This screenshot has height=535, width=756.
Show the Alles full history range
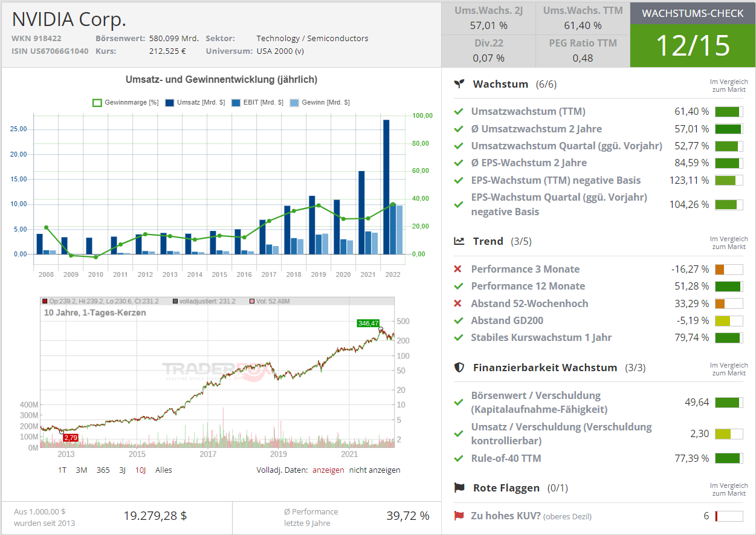pos(164,470)
